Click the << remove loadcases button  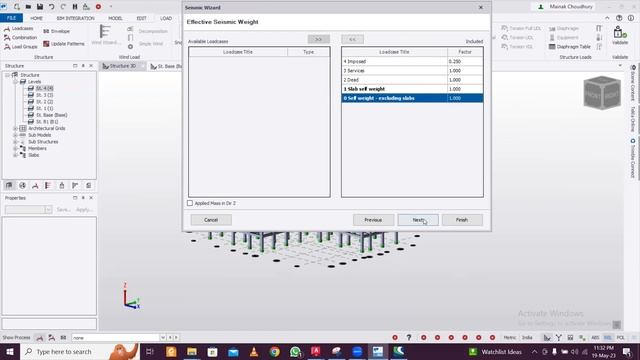pos(352,39)
